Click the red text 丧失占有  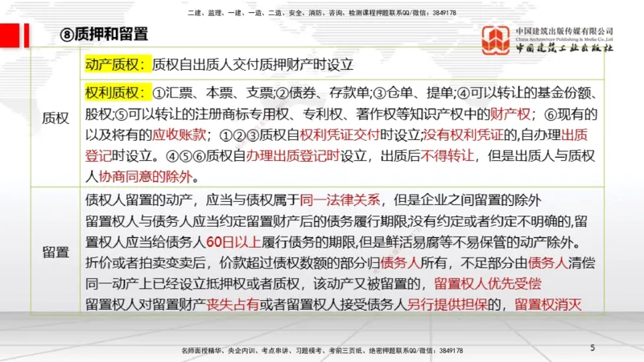233,305
